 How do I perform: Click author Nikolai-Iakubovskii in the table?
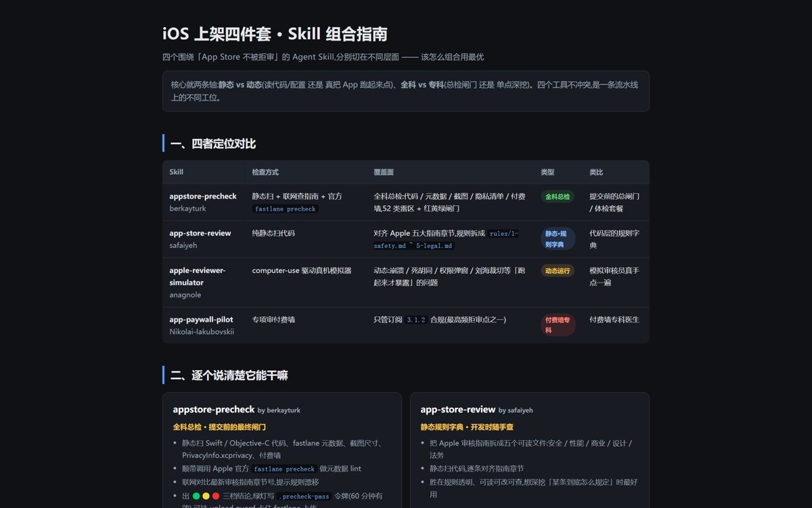coord(202,331)
